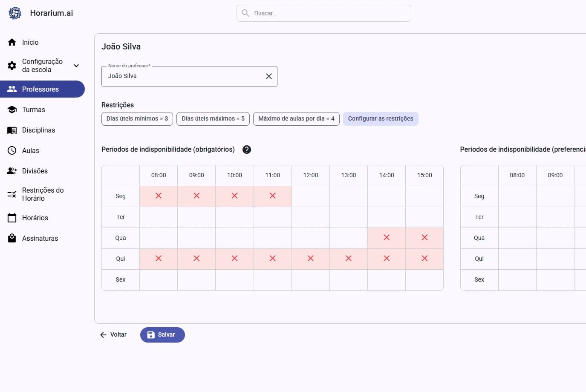The width and height of the screenshot is (586, 392).
Task: Click the help question mark icon
Action: [246, 150]
